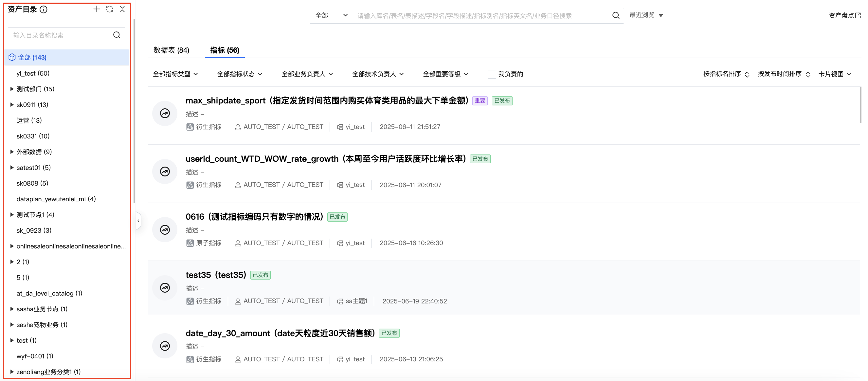Check the 我负责的 checkbox
This screenshot has height=381, width=868.
tap(492, 74)
